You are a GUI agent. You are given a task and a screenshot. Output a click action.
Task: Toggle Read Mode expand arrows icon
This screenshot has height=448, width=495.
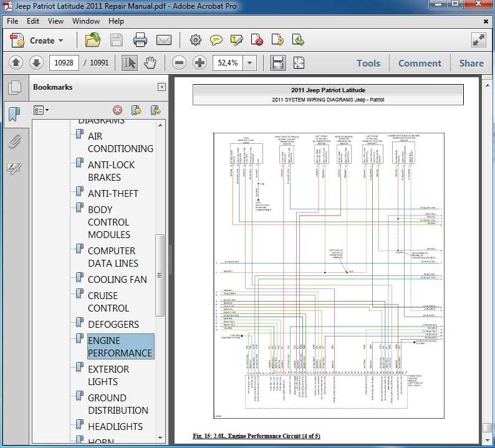(479, 41)
